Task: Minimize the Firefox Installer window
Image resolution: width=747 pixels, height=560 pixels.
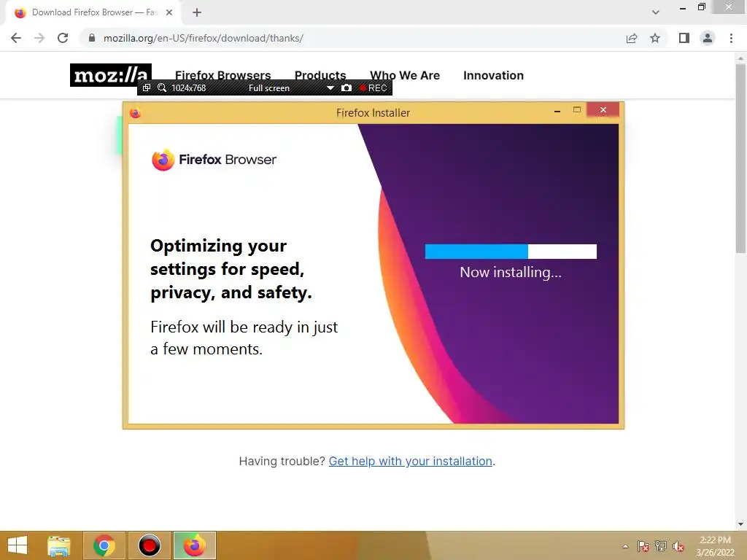Action: point(557,111)
